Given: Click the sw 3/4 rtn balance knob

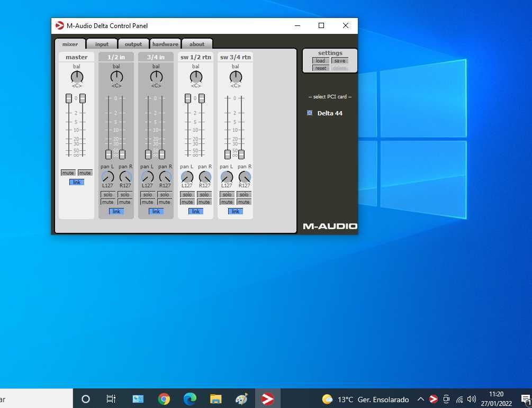Looking at the screenshot, I should [x=236, y=77].
